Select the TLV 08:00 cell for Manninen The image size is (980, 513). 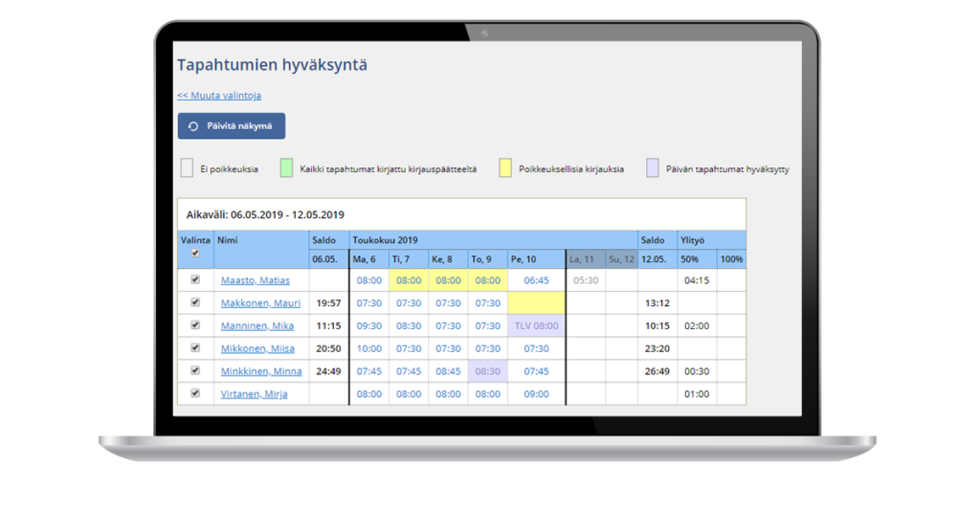click(536, 325)
